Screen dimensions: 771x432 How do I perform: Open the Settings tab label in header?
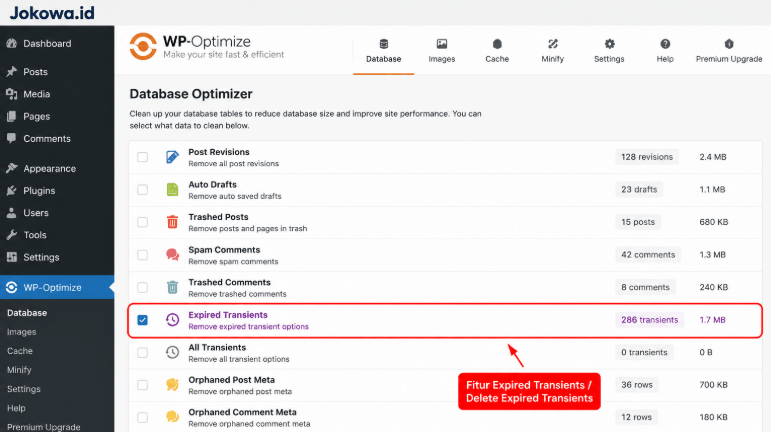pos(609,59)
